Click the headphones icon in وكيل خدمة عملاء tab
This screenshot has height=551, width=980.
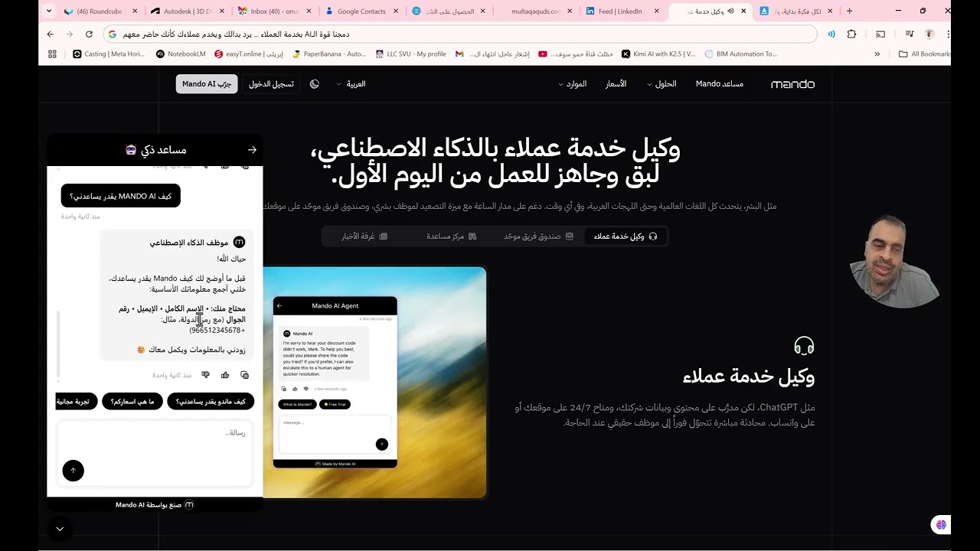pyautogui.click(x=653, y=236)
